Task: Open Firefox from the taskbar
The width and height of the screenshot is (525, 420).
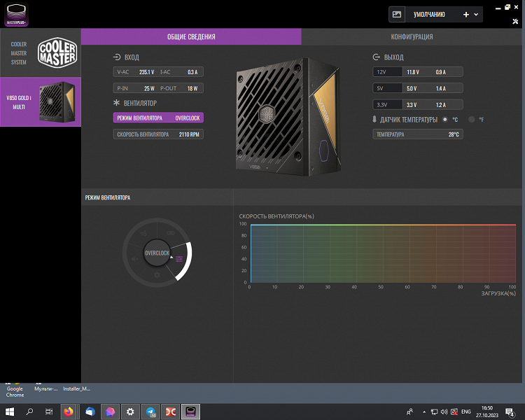Action: (69, 412)
